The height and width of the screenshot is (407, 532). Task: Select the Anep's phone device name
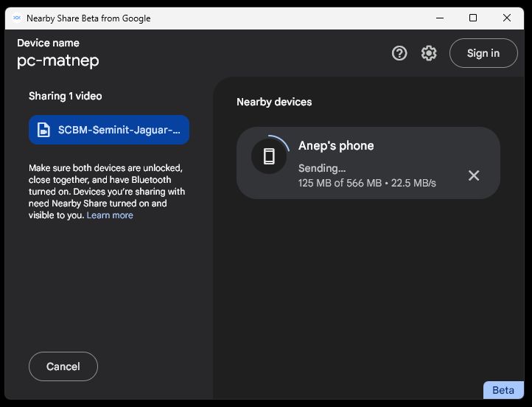click(x=336, y=146)
